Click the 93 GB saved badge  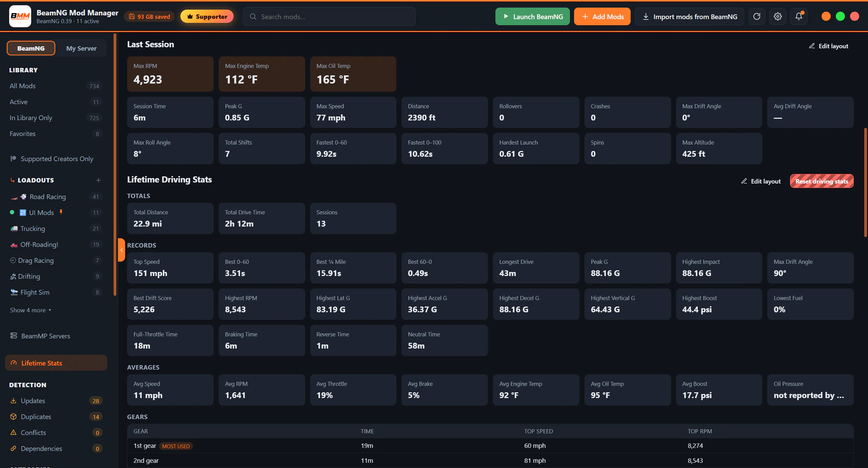point(150,17)
